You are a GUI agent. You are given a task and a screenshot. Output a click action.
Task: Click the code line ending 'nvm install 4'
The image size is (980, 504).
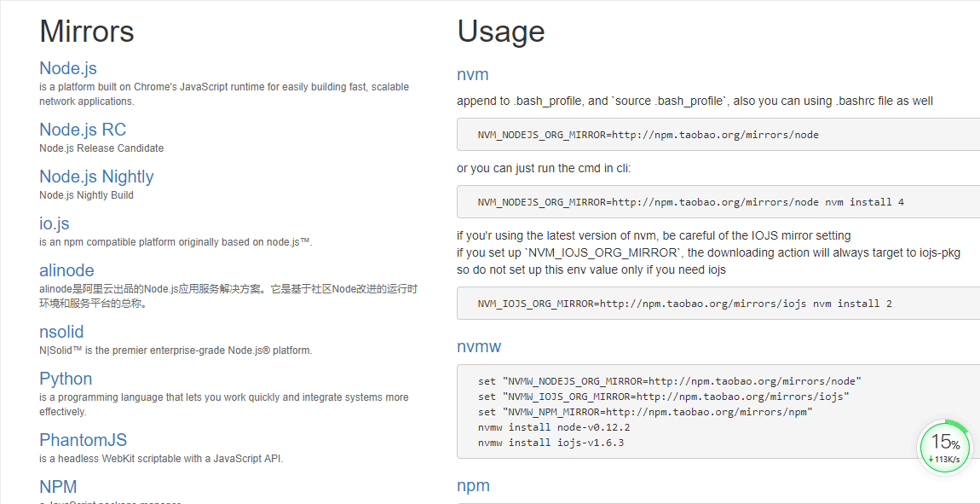coord(690,202)
